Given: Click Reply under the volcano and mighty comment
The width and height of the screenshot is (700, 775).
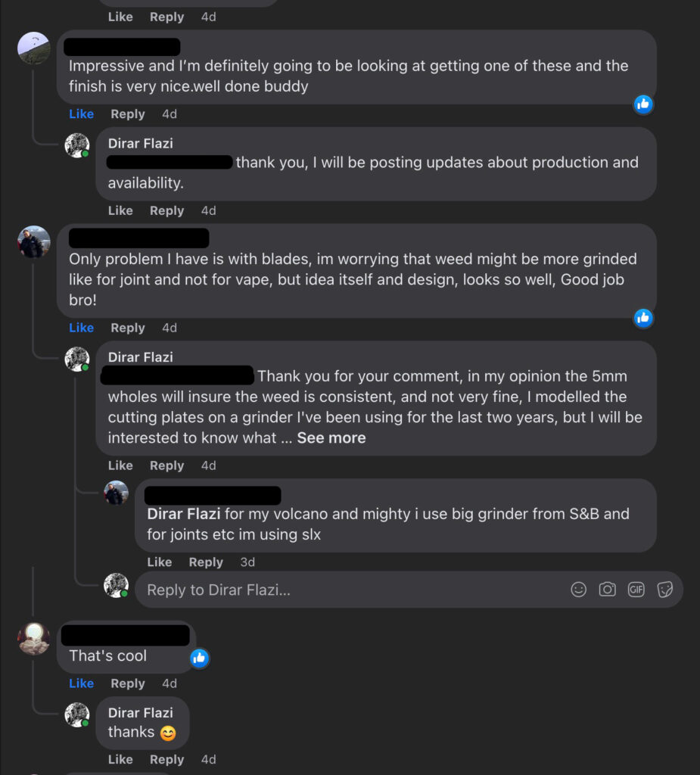Looking at the screenshot, I should [206, 562].
